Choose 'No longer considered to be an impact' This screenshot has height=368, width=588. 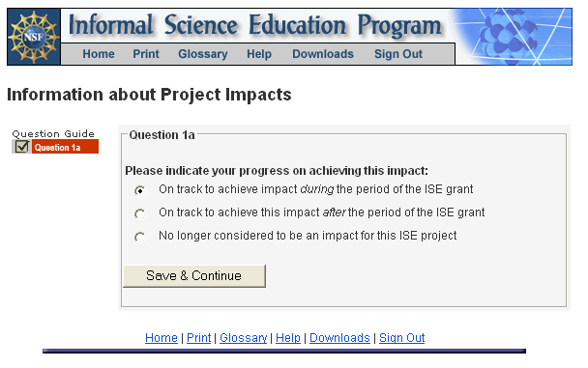click(140, 237)
